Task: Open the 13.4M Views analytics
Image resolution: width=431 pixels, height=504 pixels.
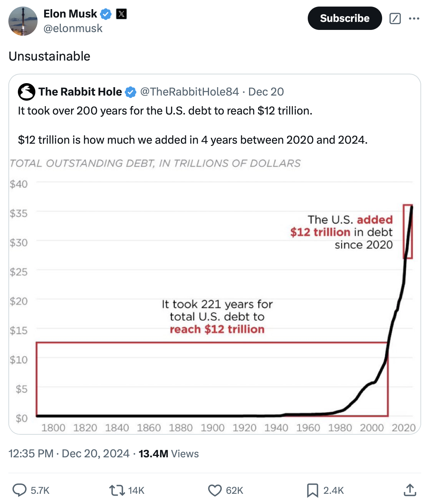Action: [x=168, y=453]
